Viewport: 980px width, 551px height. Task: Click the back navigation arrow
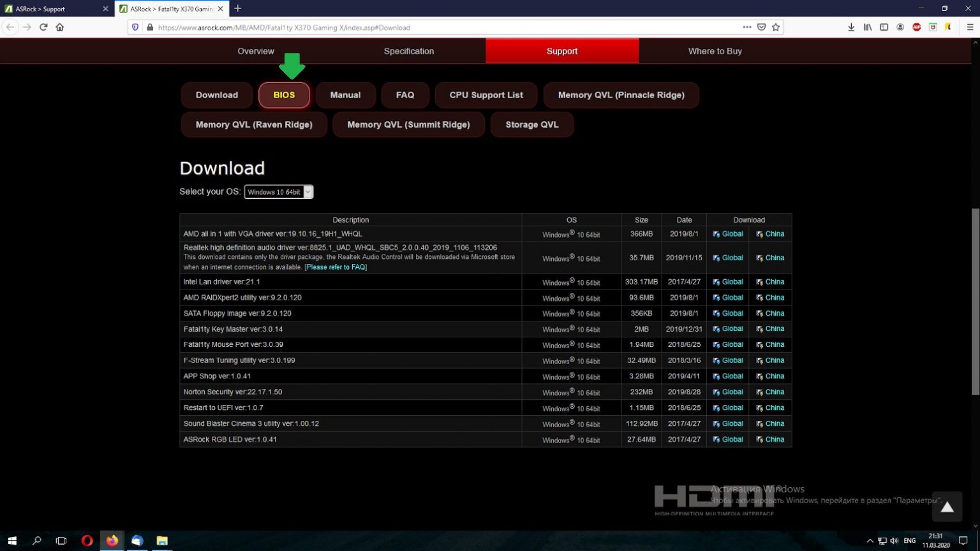pos(10,27)
